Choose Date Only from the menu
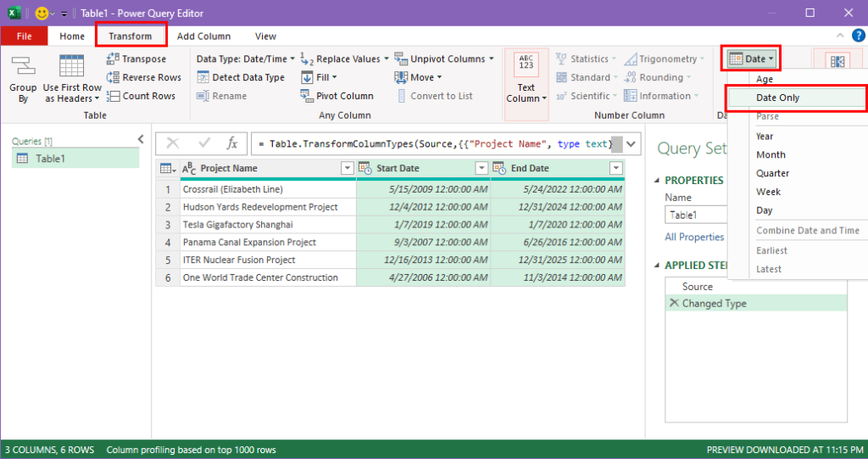 coord(797,98)
